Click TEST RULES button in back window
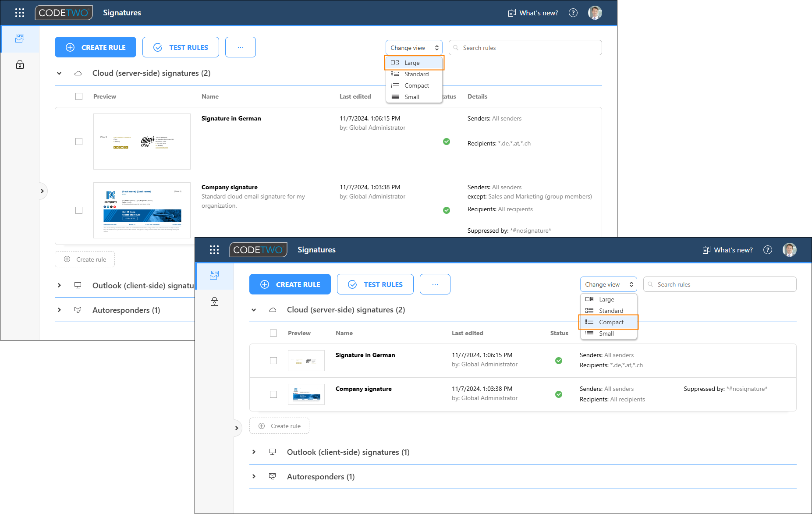 pyautogui.click(x=181, y=47)
